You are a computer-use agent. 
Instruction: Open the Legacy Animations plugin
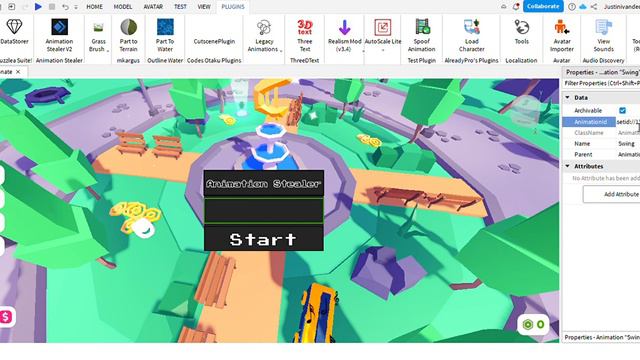pos(264,36)
